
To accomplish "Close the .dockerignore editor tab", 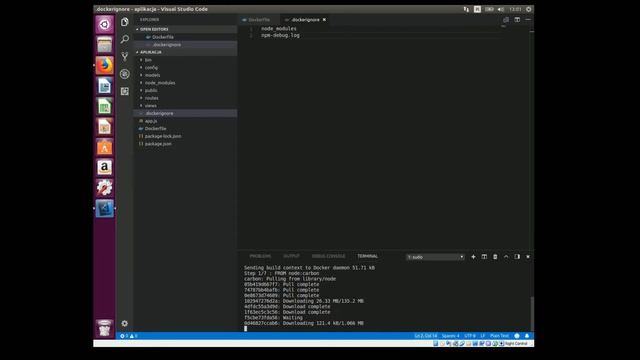I will coord(324,20).
